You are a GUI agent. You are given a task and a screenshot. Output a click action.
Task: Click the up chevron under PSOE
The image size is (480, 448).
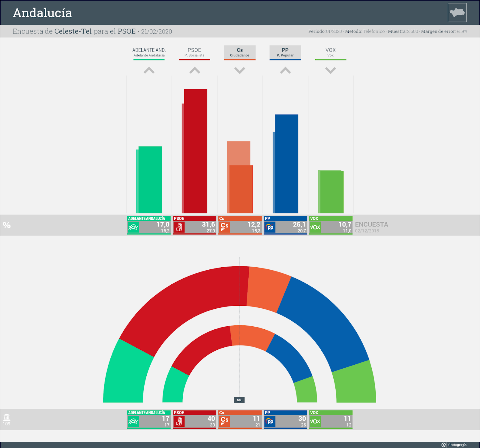point(195,70)
